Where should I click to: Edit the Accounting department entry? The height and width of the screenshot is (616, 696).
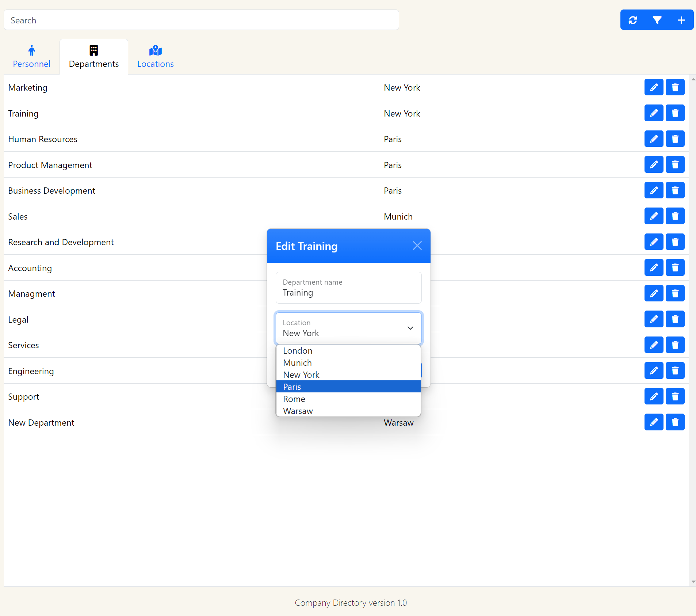point(654,268)
